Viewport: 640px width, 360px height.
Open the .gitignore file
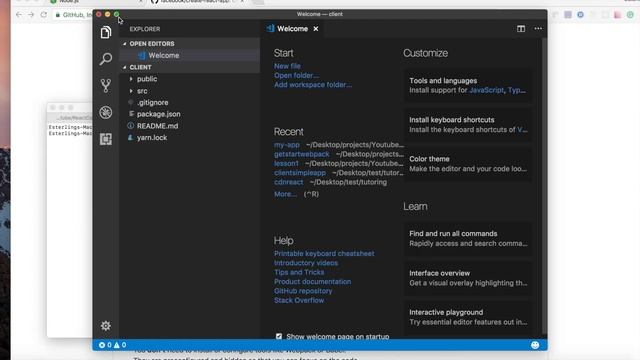tap(189, 102)
